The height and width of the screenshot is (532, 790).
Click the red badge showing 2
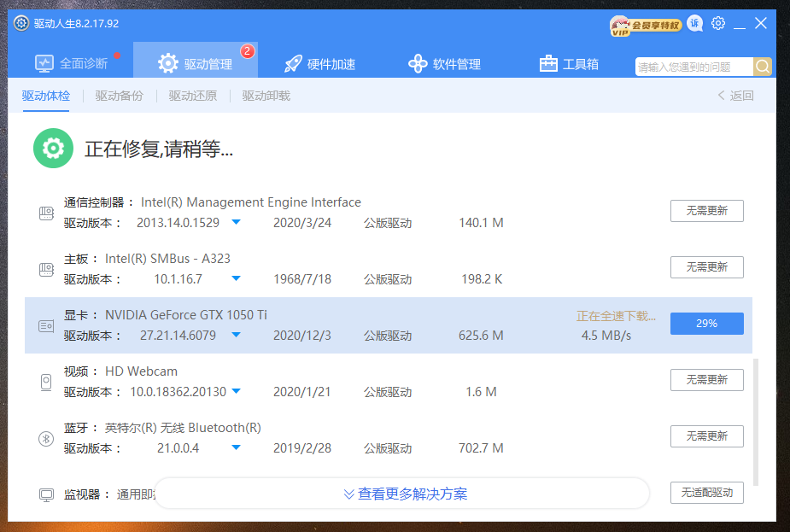pyautogui.click(x=248, y=51)
